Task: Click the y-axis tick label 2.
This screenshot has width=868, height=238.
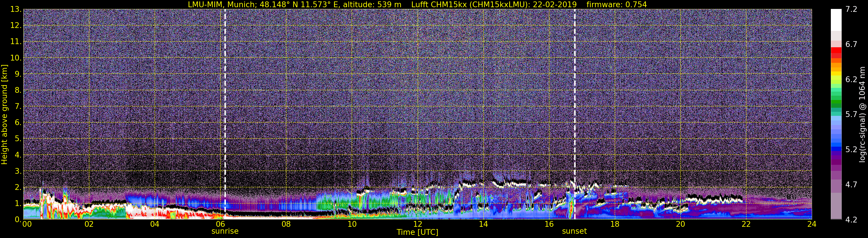Action: pyautogui.click(x=18, y=187)
